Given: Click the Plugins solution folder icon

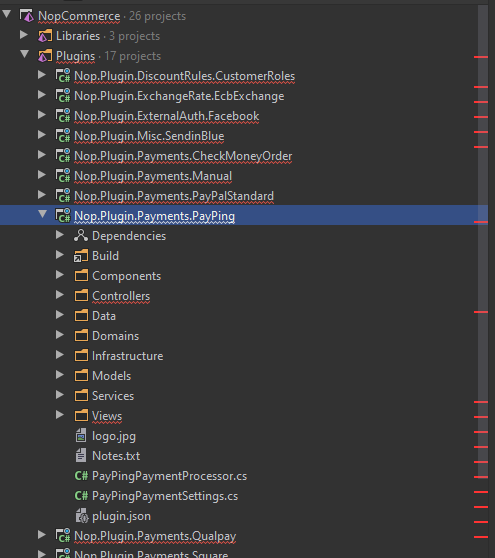Looking at the screenshot, I should click(45, 56).
